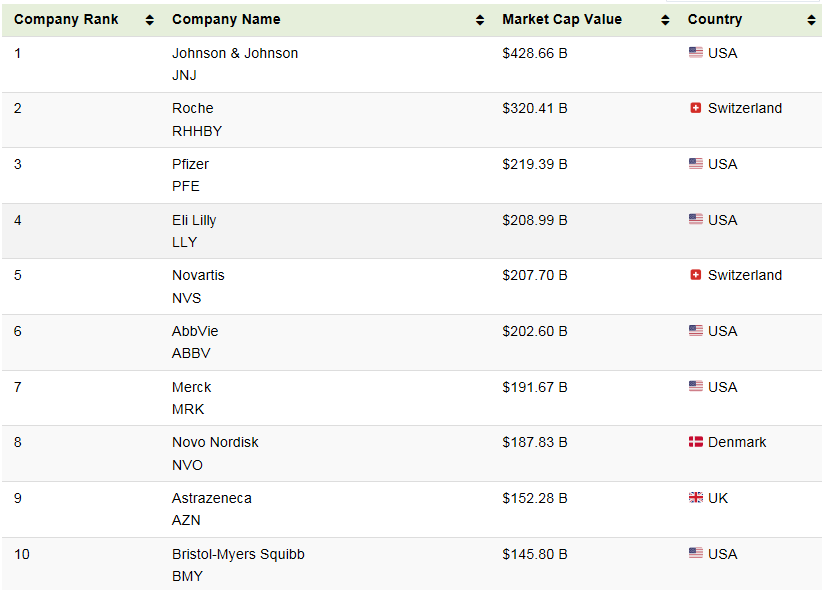Click the AbbVie company name
The image size is (823, 590).
coord(195,331)
